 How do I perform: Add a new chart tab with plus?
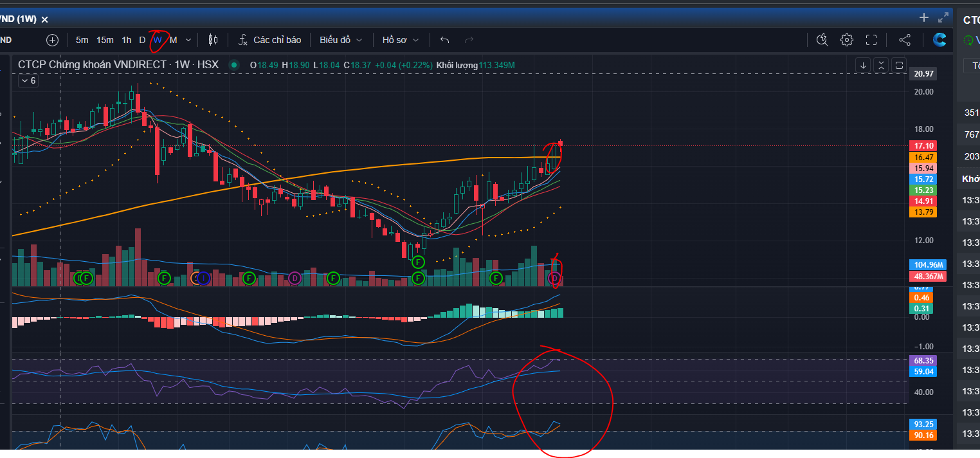click(x=924, y=18)
